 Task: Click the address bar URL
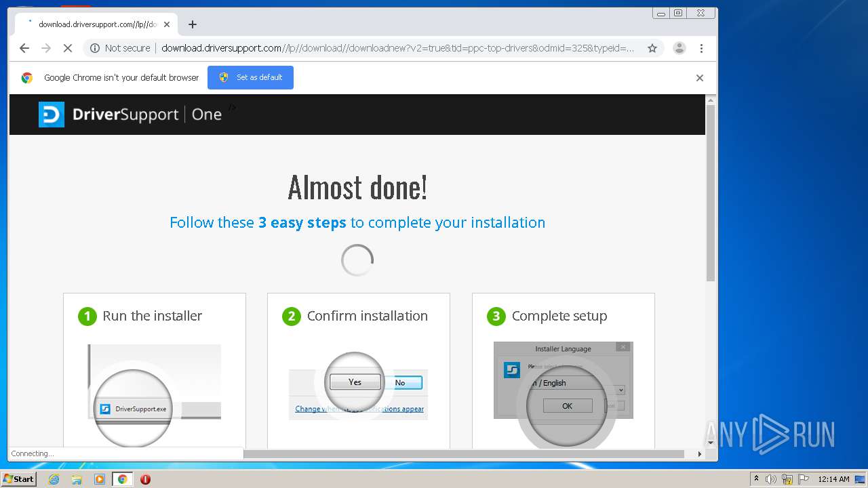click(x=398, y=48)
